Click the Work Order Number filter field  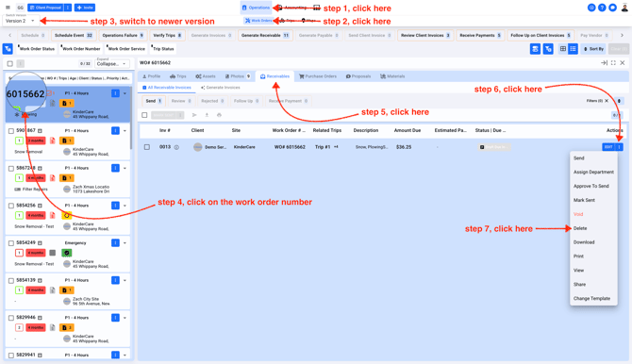click(x=81, y=49)
